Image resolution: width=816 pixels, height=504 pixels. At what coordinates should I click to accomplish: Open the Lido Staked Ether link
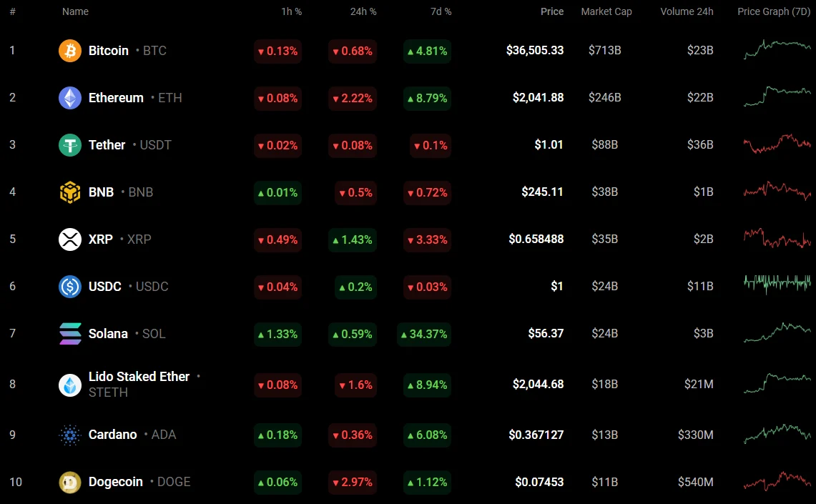[x=139, y=377]
